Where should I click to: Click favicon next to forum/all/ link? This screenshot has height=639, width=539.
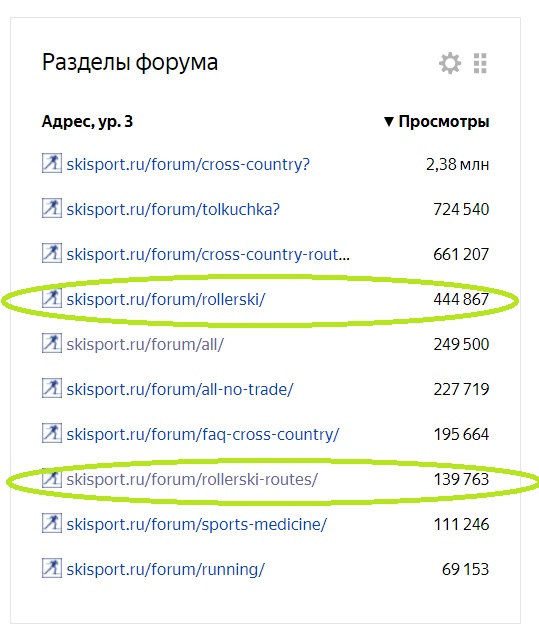pos(52,343)
